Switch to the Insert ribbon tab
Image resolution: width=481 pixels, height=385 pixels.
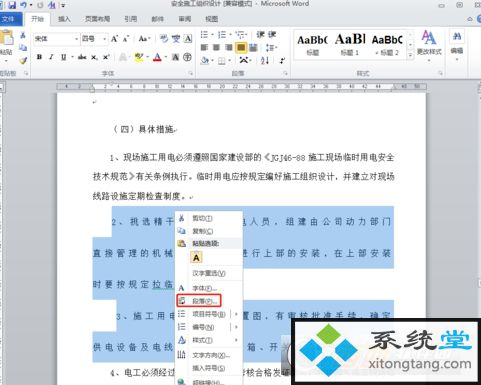[x=64, y=19]
